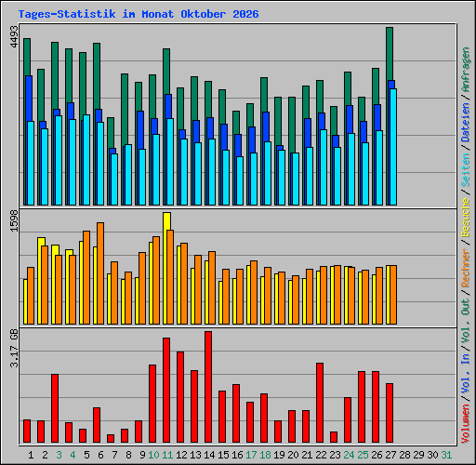This screenshot has width=476, height=465.
Task: Select the orange Rechner bar for day 6
Action: pyautogui.click(x=100, y=273)
